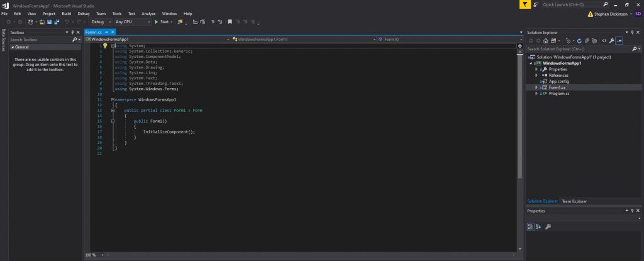The image size is (644, 261).
Task: Switch to the Team Explorer tab
Action: coord(574,201)
